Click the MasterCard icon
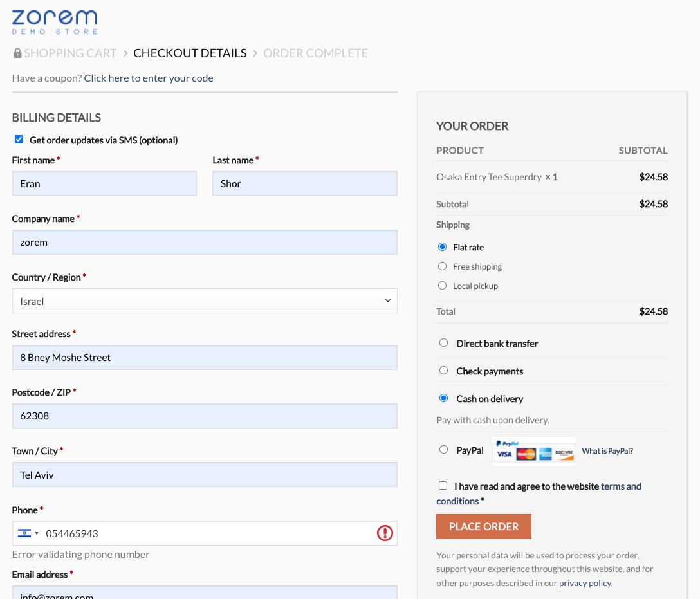700x599 pixels. [526, 454]
